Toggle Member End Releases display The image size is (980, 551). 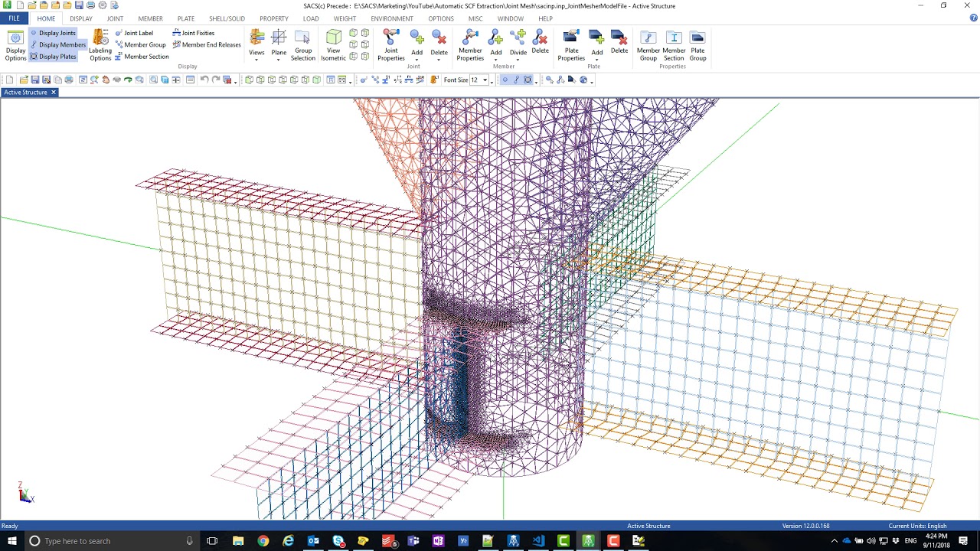pyautogui.click(x=207, y=44)
